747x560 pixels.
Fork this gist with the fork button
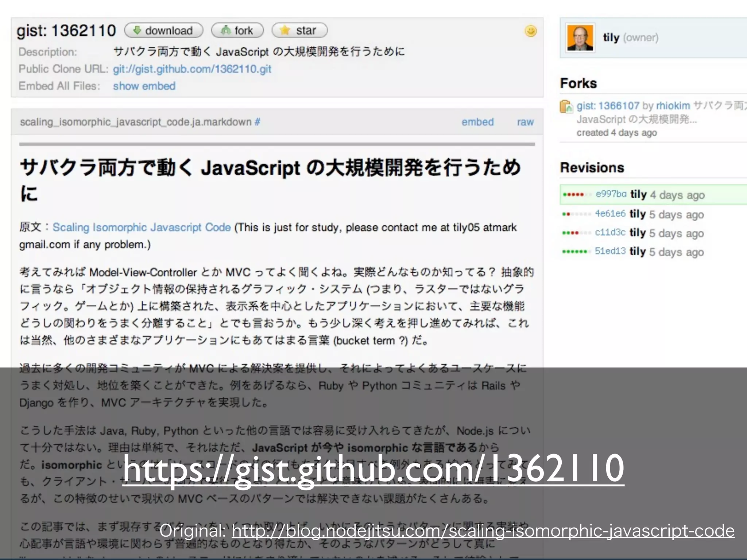point(237,31)
